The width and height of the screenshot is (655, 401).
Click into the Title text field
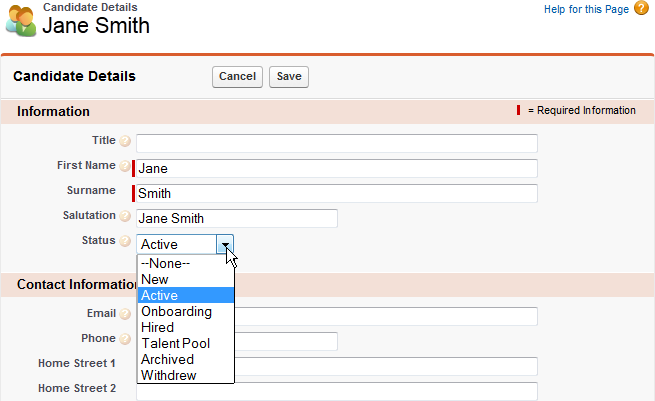pos(336,143)
